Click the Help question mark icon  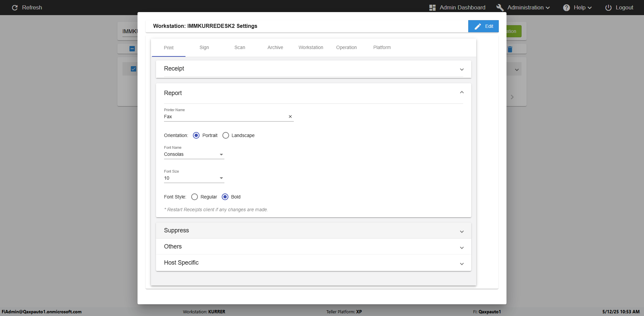click(x=566, y=7)
